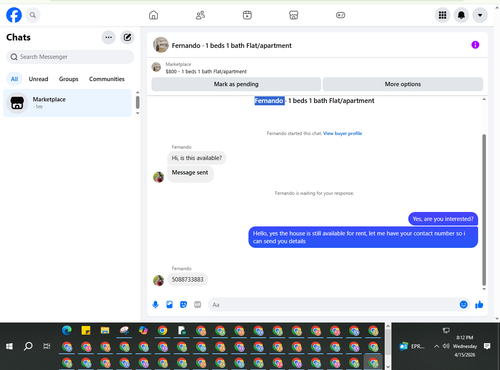The image size is (500, 370).
Task: Click the $800 listing thumbnail
Action: pos(156,67)
